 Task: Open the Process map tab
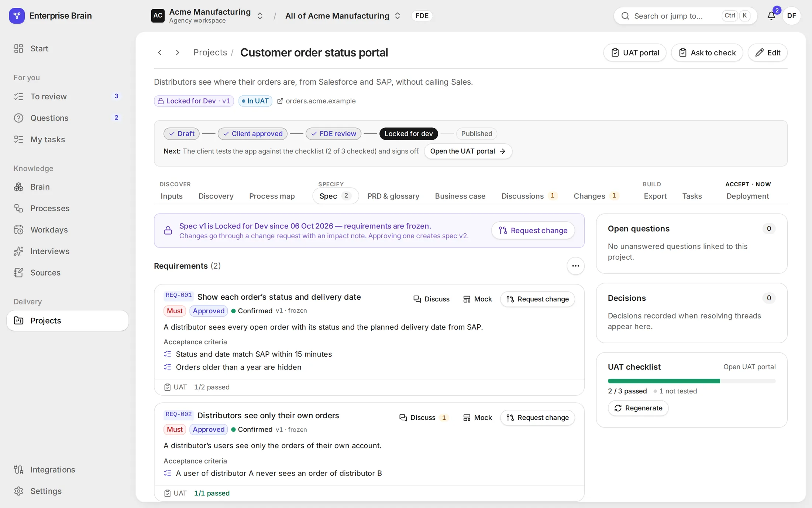(272, 196)
